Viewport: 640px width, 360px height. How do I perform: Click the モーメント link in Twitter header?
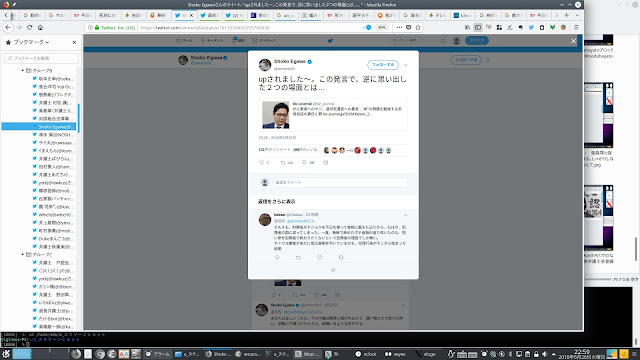coord(212,40)
